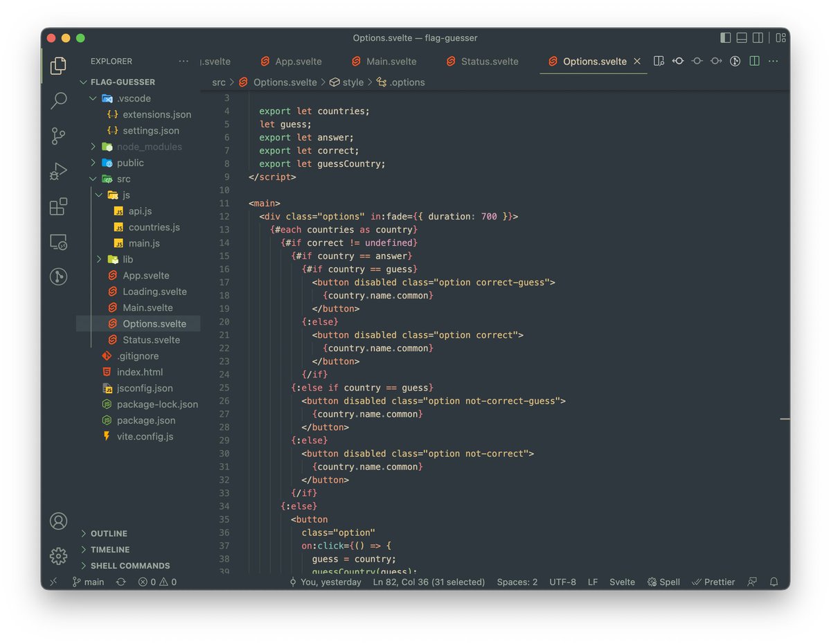831x644 pixels.
Task: Toggle Prettier formatter status
Action: (714, 582)
